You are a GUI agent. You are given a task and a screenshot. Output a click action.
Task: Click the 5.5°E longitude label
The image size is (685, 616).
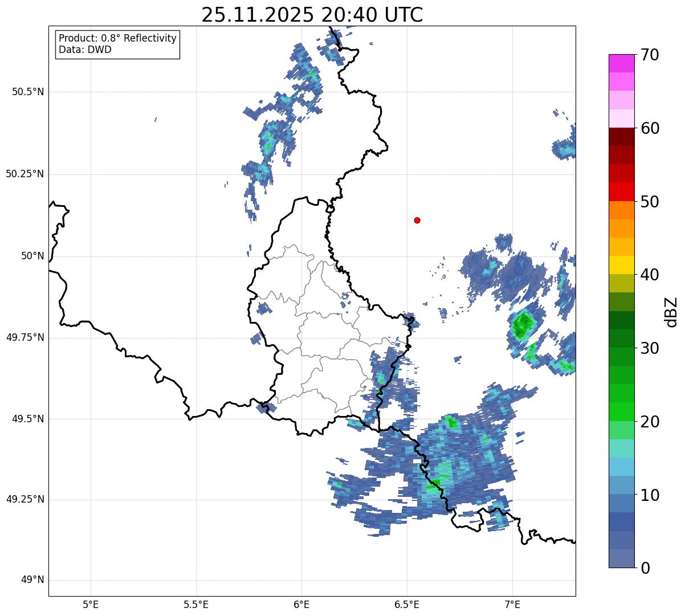pyautogui.click(x=196, y=604)
